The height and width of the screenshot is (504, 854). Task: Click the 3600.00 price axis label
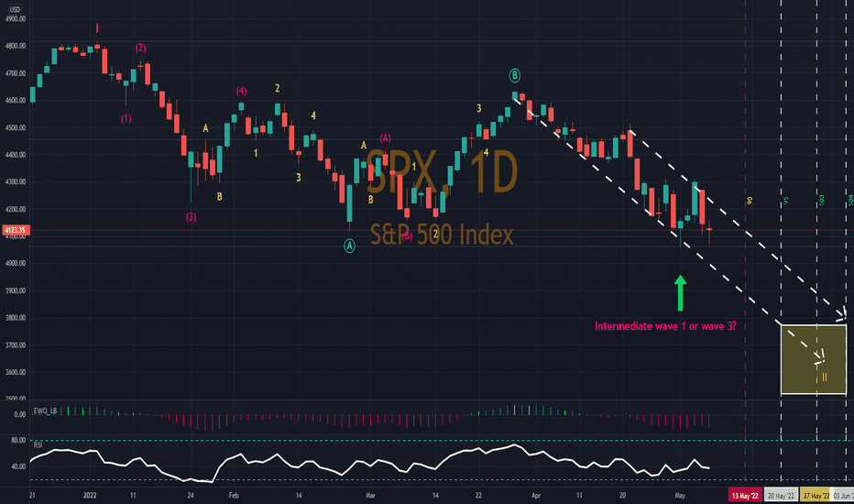[x=16, y=372]
